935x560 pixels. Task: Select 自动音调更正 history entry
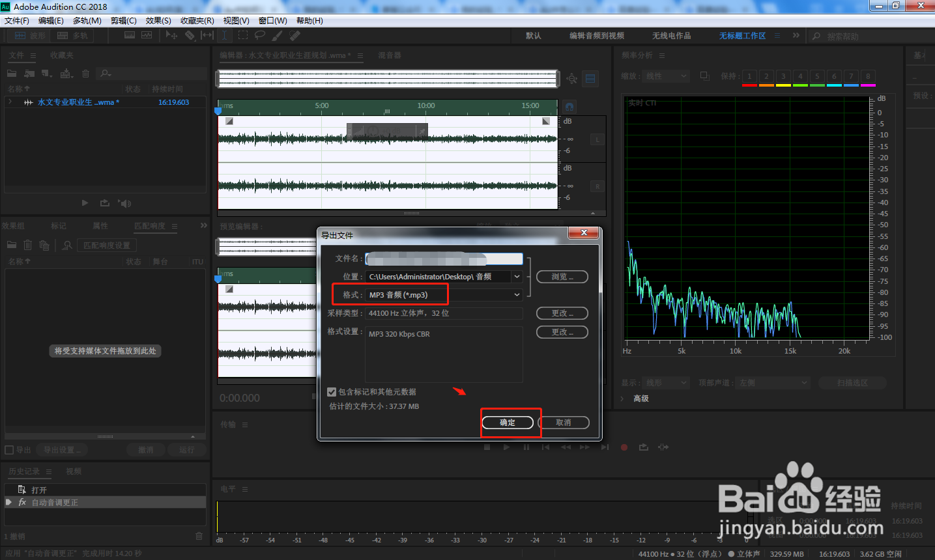point(105,503)
